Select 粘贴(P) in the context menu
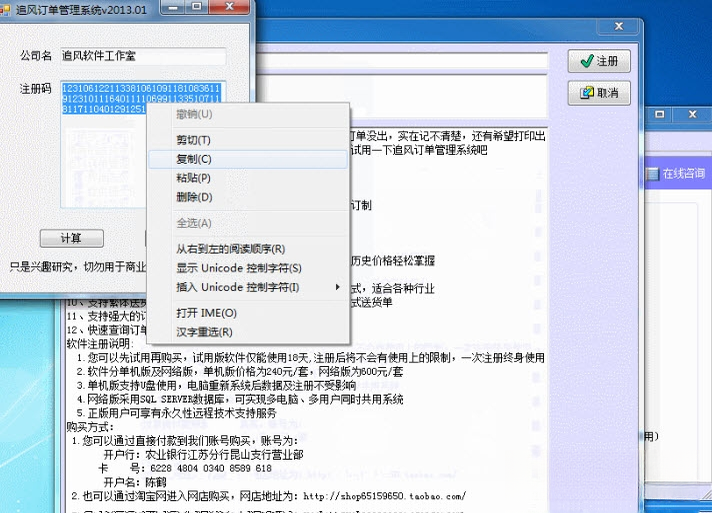712x513 pixels. coord(248,178)
